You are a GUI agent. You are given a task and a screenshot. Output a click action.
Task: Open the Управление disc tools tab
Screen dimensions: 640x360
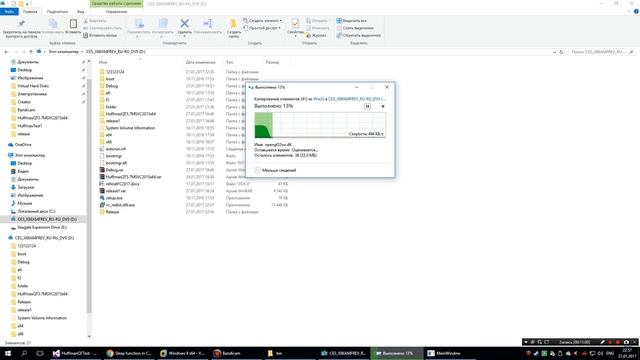coord(116,11)
